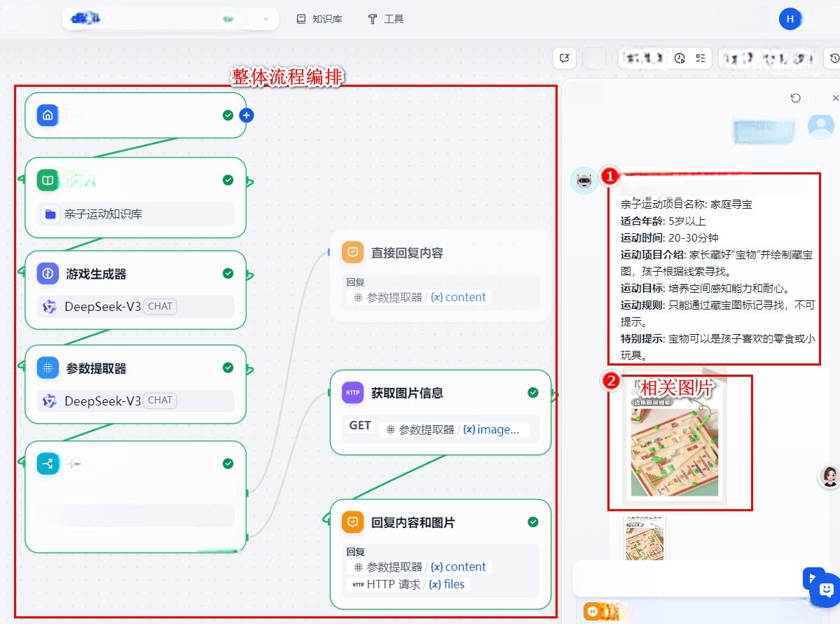Restart the conversation with the refresh icon
Viewport: 840px width, 624px height.
[796, 97]
